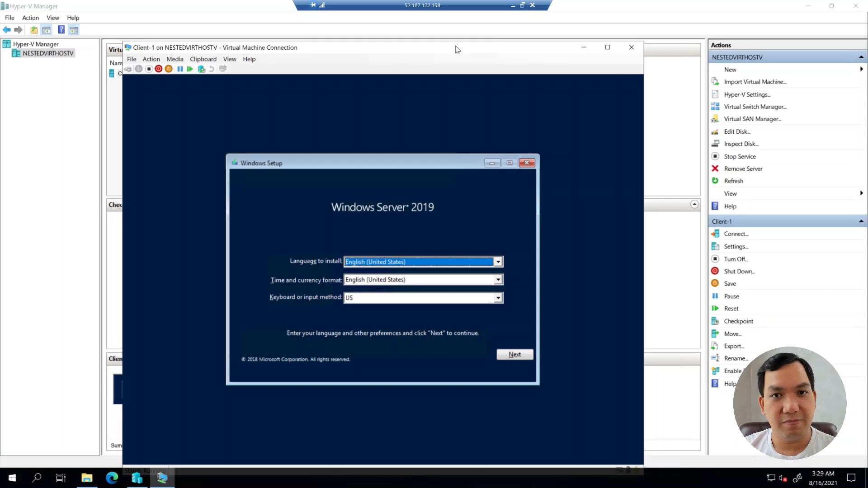This screenshot has width=868, height=488.
Task: Click Move action for Client-1
Action: (732, 333)
